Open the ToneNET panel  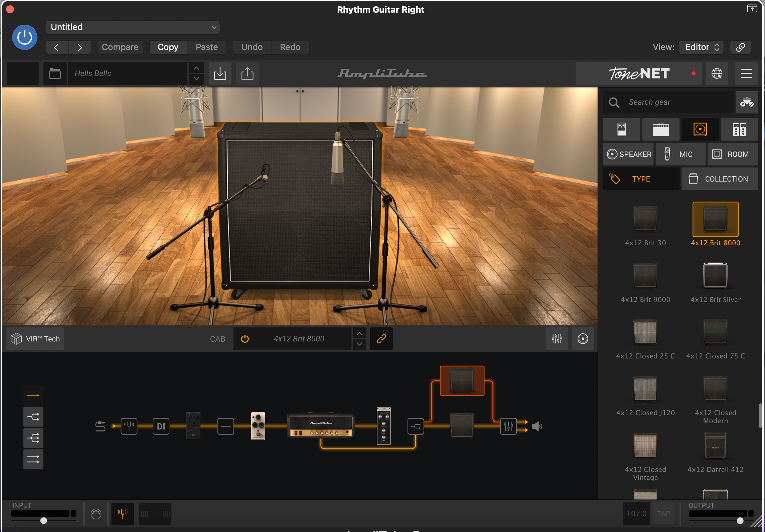point(639,73)
